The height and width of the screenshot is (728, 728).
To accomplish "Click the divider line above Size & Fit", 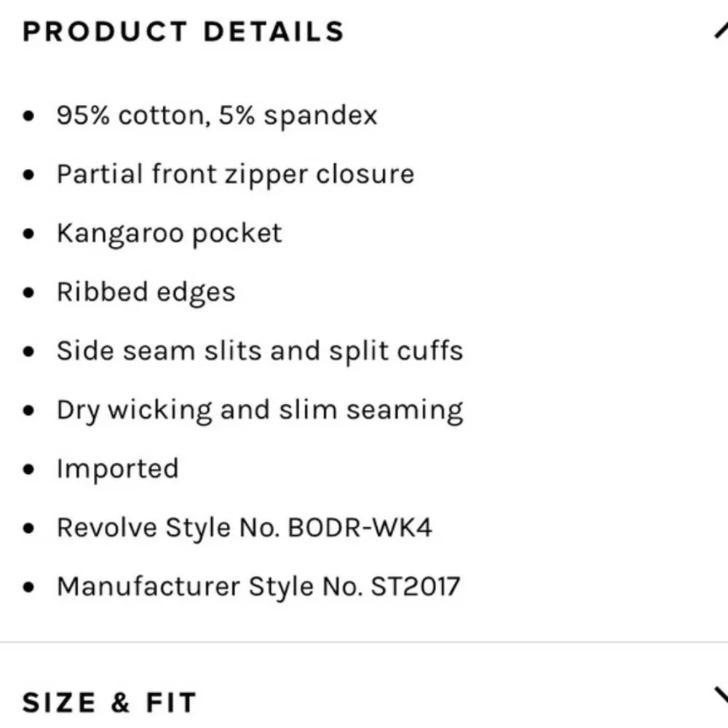I will (x=364, y=642).
